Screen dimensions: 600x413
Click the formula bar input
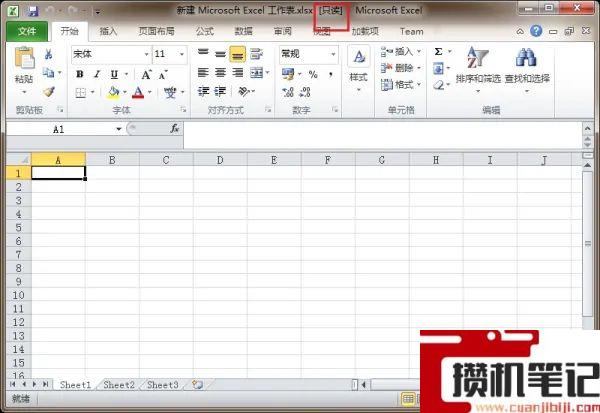(x=383, y=135)
